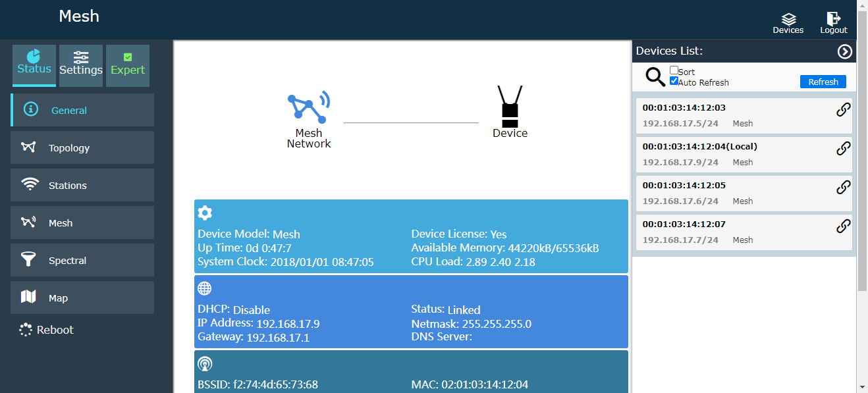This screenshot has width=868, height=393.
Task: Open the Settings tab
Action: [81, 65]
